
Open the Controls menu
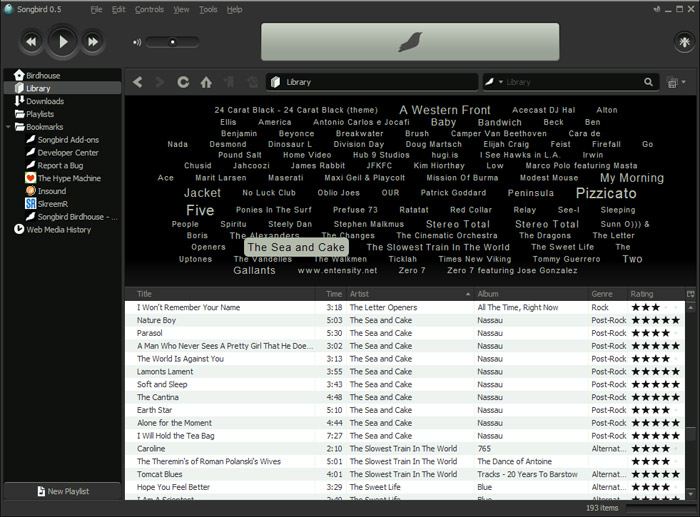(149, 9)
